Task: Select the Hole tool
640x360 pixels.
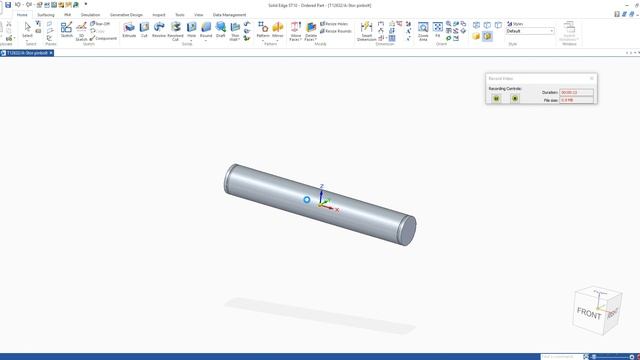Action: tap(191, 29)
